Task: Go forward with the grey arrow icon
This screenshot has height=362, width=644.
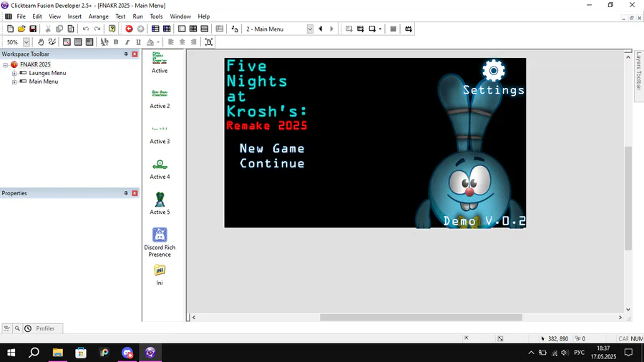Action: [140, 29]
